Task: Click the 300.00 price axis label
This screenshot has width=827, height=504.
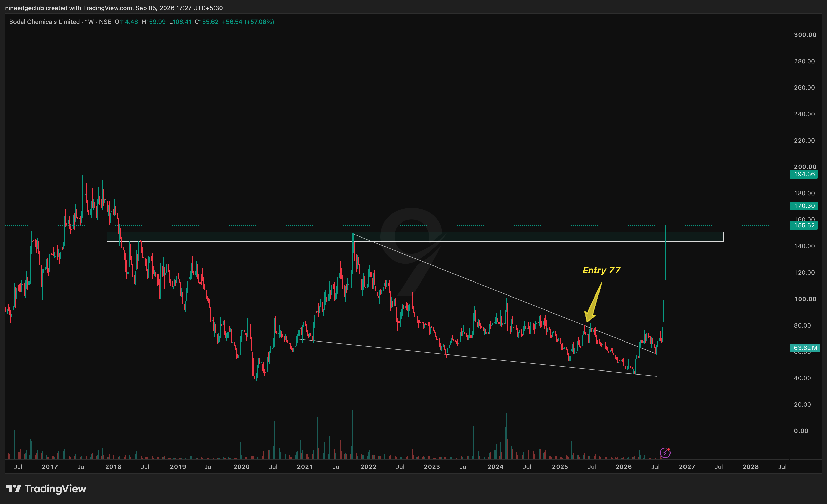Action: click(x=805, y=35)
